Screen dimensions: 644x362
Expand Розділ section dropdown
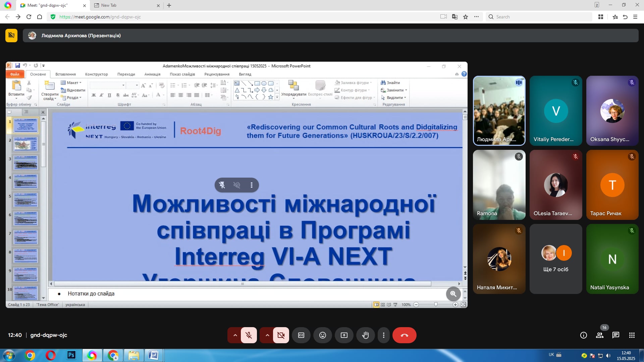coord(71,98)
